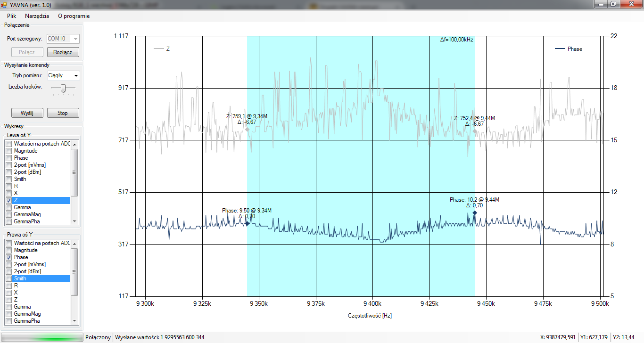Uncheck Z in the Lewa oś Y list
The image size is (644, 343).
coord(8,200)
